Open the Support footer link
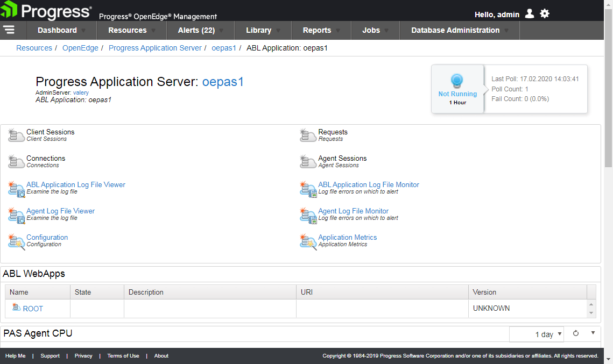 tap(50, 356)
